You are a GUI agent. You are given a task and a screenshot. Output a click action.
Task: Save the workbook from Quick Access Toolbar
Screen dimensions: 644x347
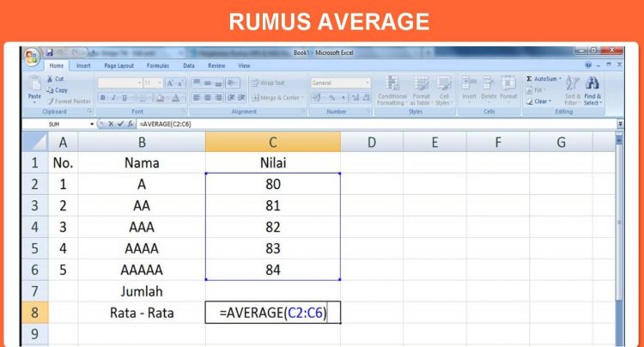click(x=50, y=52)
